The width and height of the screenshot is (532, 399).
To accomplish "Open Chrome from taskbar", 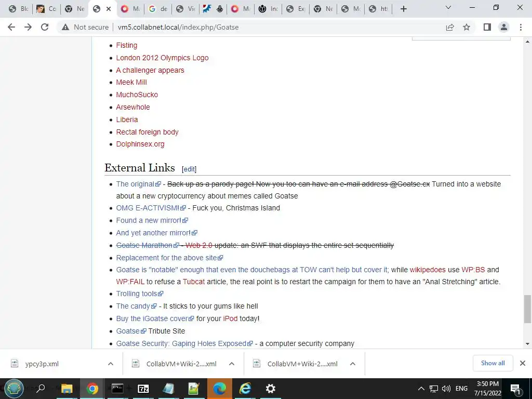I will tap(92, 389).
